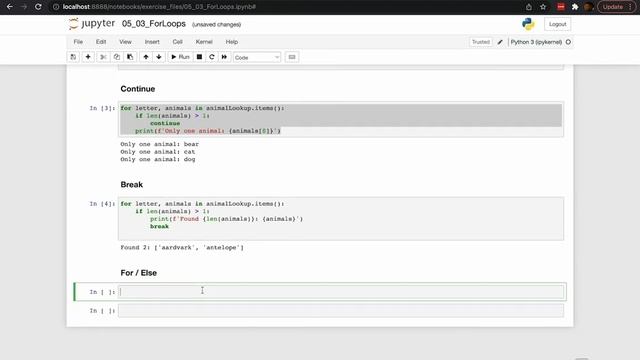The image size is (640, 360).
Task: Open the Kernel menu
Action: (204, 42)
